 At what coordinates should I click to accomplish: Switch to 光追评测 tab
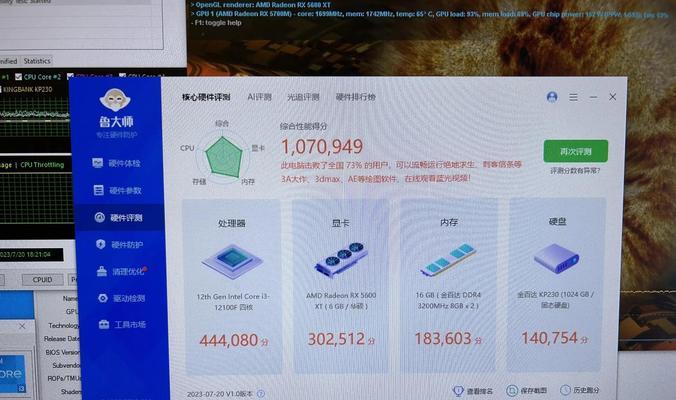[x=303, y=97]
